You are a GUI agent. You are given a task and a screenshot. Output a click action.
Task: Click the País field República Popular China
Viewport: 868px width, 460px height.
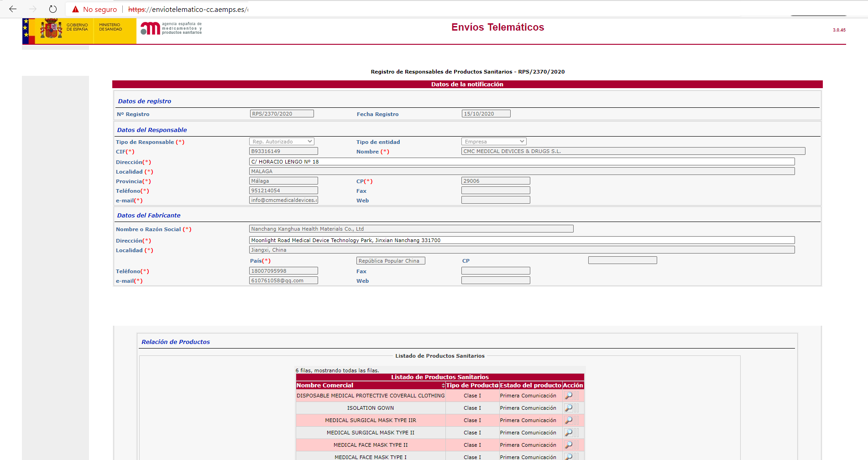tap(391, 261)
